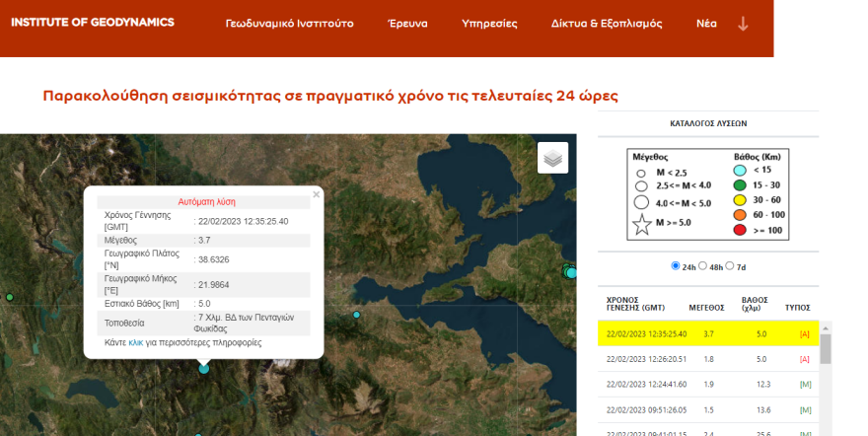Select the 22/02/2023 12:24:41.60 earthquake row

(x=708, y=384)
